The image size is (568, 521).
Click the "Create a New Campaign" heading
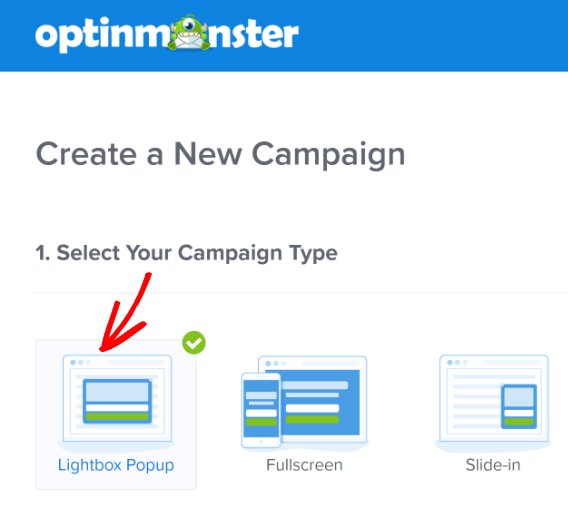tap(220, 155)
